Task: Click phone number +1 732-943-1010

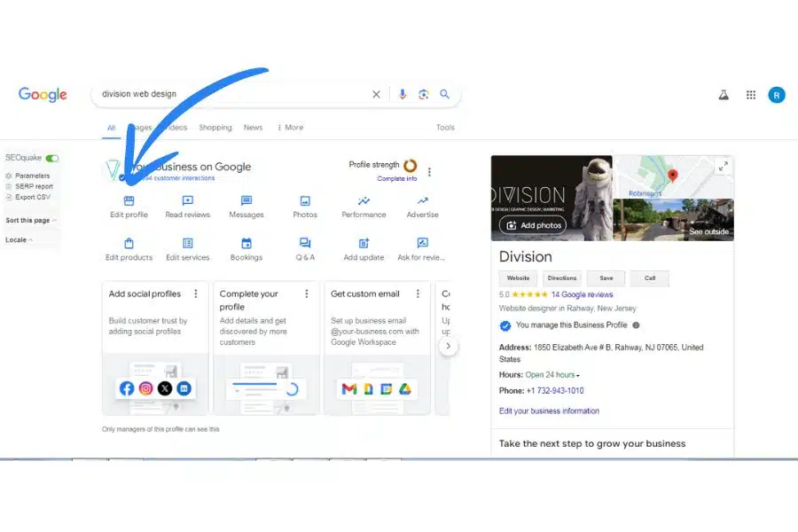Action: pos(555,391)
